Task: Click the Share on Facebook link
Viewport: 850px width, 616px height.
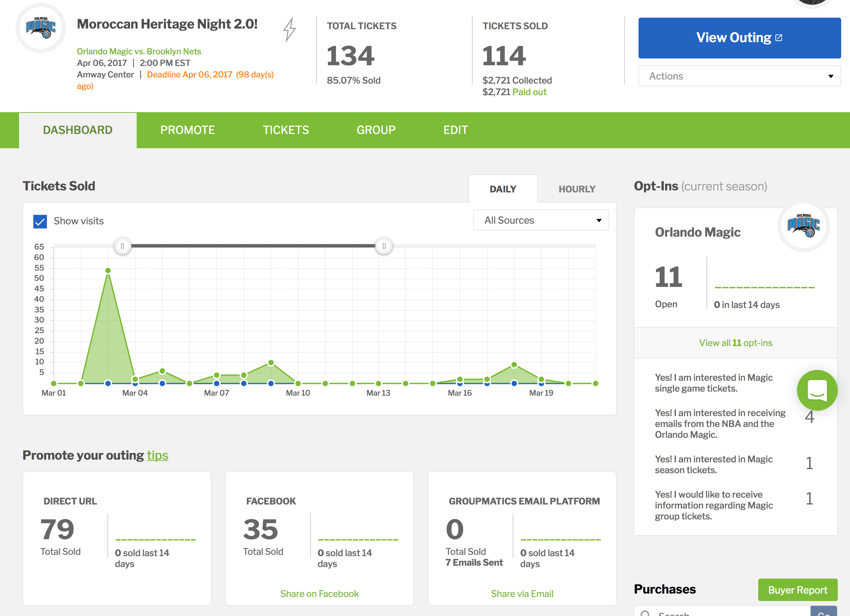Action: (x=319, y=594)
